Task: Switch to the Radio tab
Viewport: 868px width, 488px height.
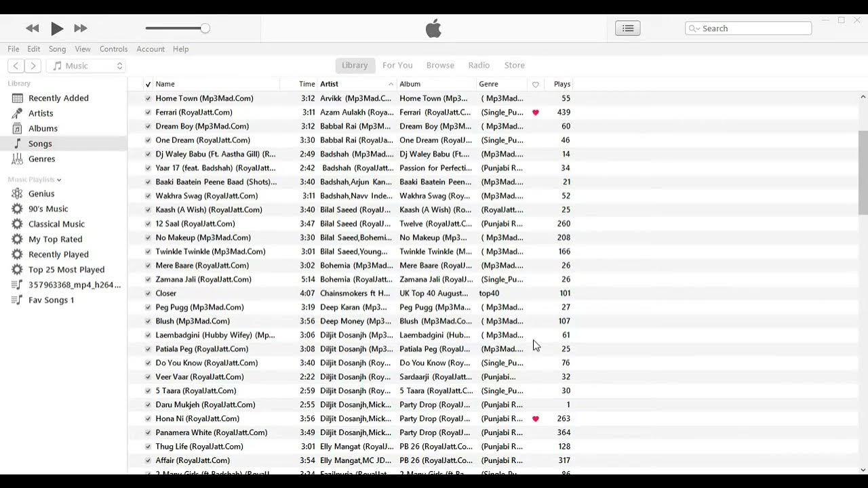Action: 479,65
